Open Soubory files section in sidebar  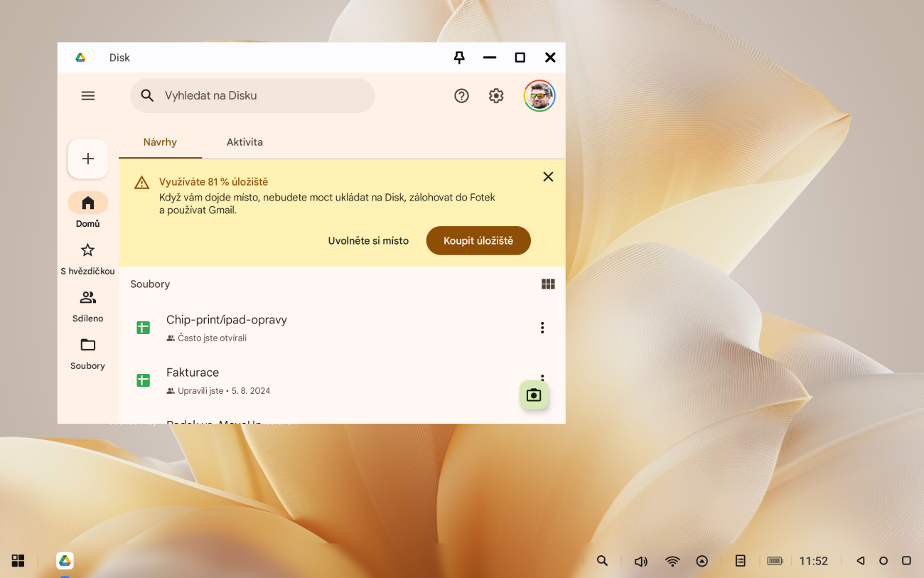coord(88,353)
